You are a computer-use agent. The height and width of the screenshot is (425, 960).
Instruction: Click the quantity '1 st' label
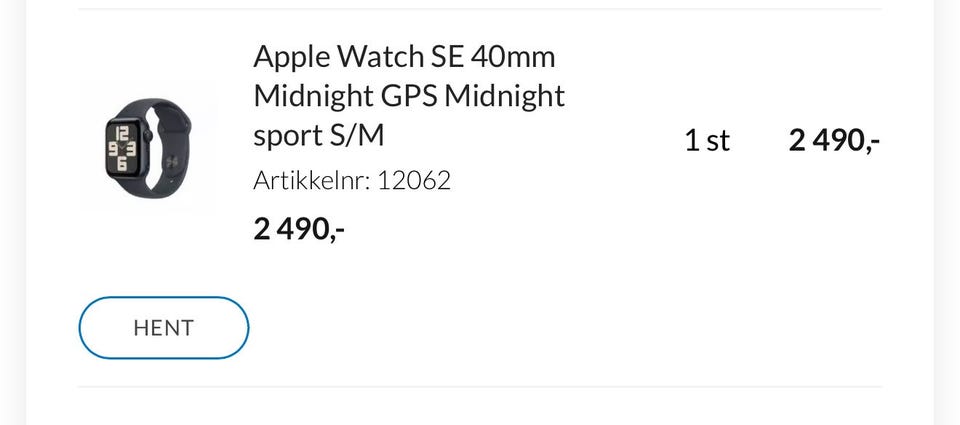707,141
